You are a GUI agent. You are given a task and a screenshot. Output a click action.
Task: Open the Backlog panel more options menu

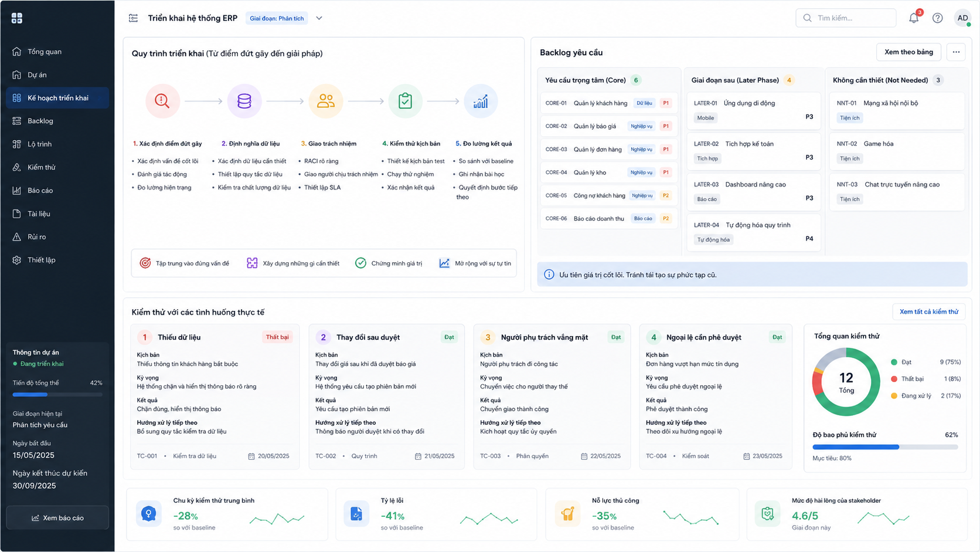coord(956,52)
